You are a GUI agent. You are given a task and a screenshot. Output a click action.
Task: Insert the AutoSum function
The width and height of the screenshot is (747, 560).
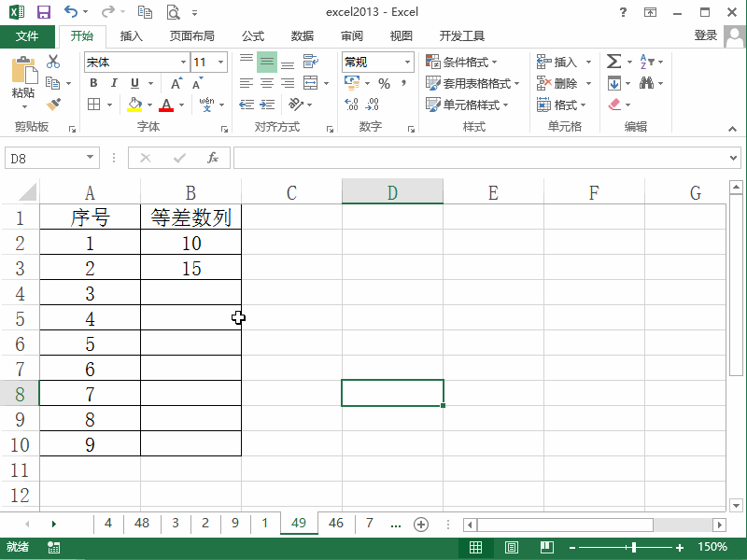(x=615, y=62)
